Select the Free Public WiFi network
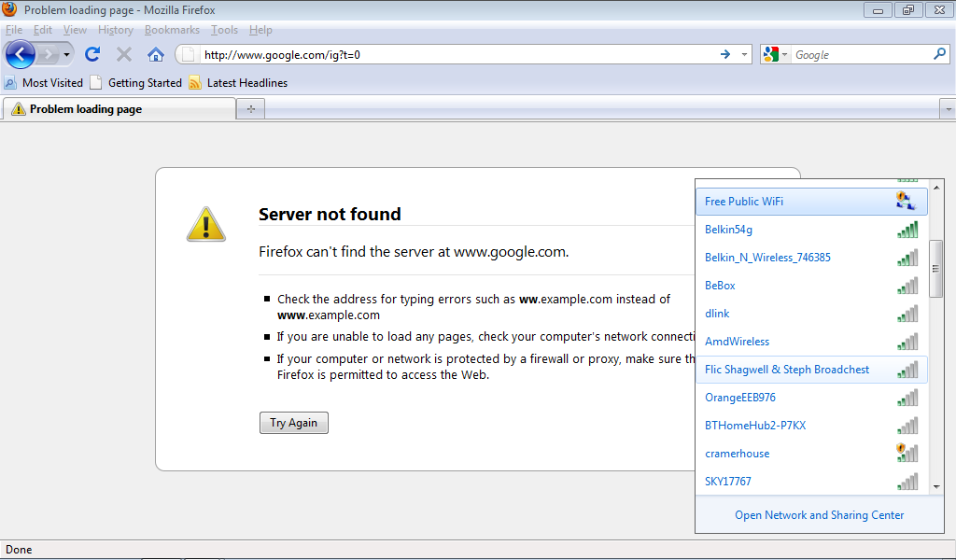 click(811, 202)
